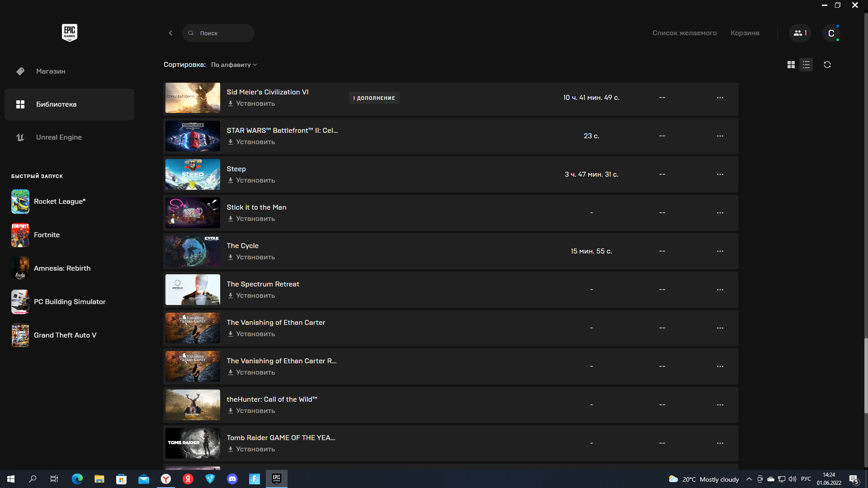The width and height of the screenshot is (868, 488).
Task: Open Mail app from taskbar
Action: coord(144,479)
